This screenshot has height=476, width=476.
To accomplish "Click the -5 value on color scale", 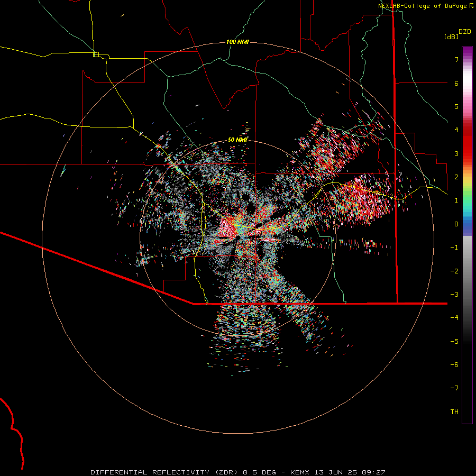I will (x=454, y=342).
